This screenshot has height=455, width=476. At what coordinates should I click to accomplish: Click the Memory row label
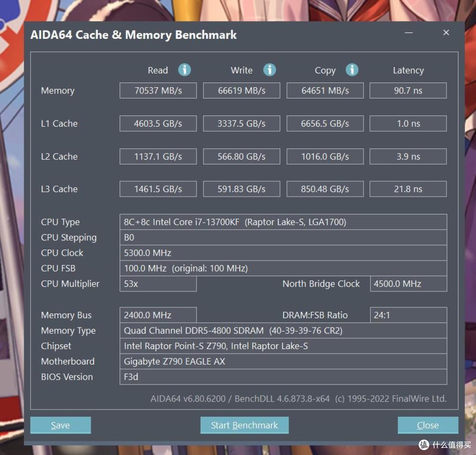tap(58, 90)
